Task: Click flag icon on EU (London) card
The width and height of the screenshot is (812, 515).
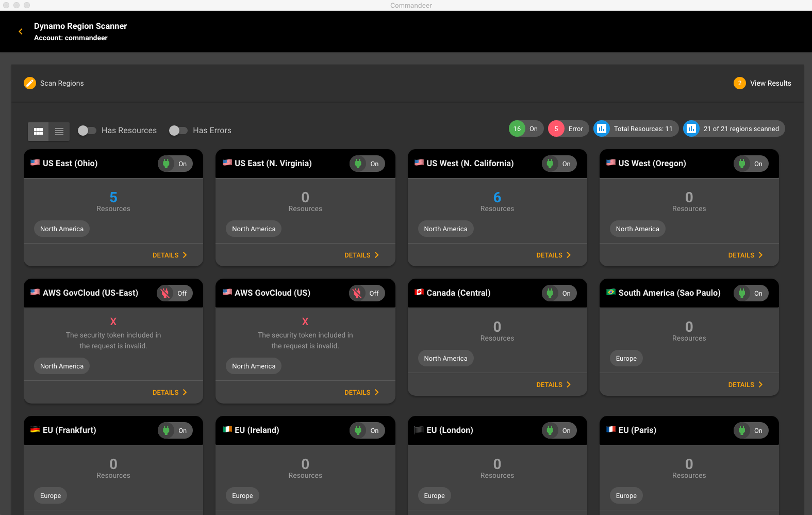Action: (419, 429)
